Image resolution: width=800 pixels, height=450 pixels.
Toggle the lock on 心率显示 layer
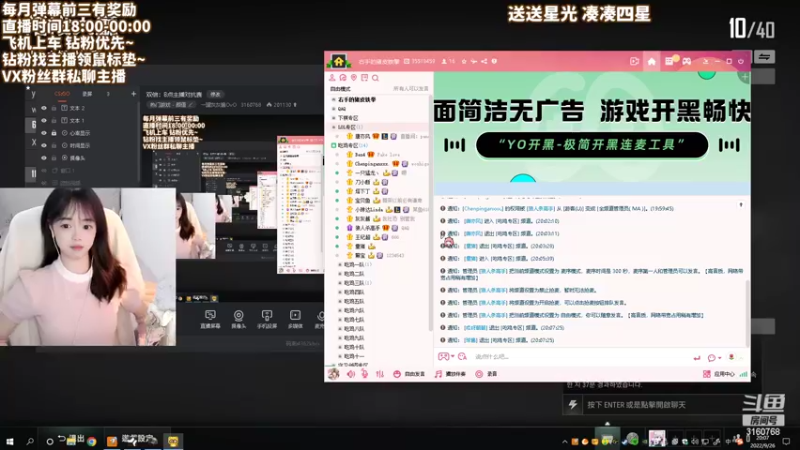point(54,133)
